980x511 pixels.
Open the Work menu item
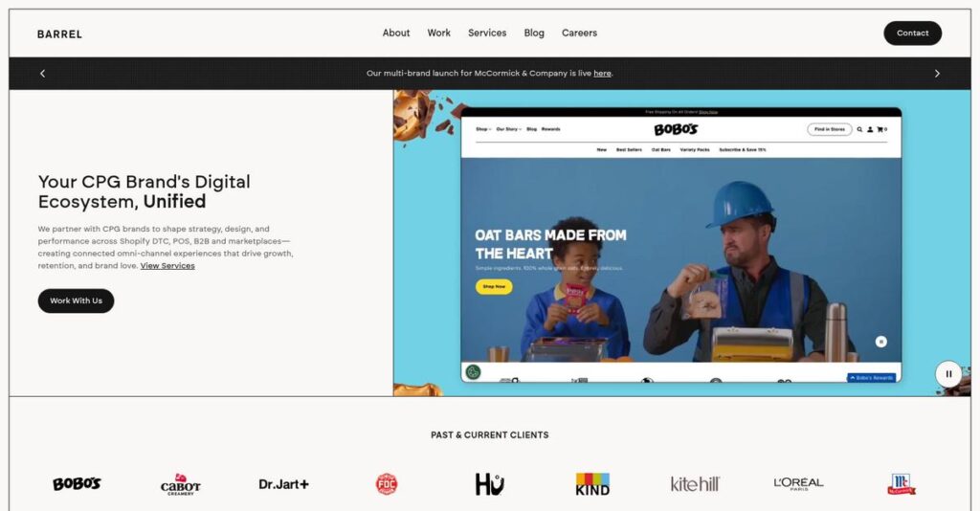coord(438,33)
